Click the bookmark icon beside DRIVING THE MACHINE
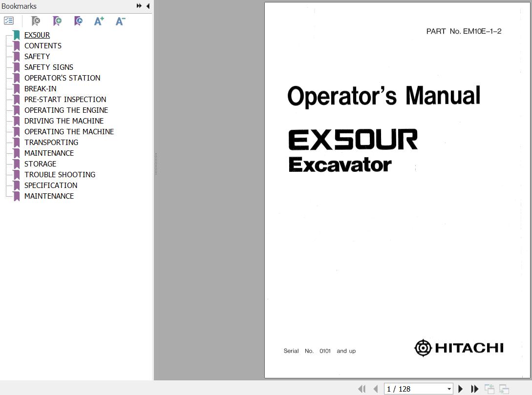Screen dimensions: 532x395 tap(17, 121)
